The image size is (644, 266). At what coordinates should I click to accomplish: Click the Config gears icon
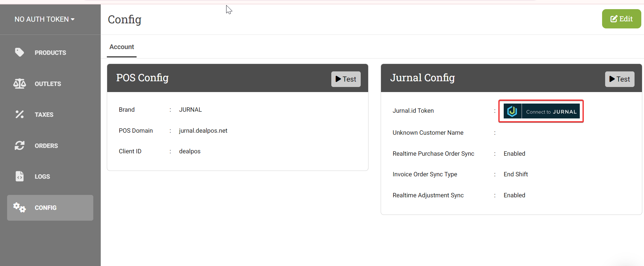(x=19, y=207)
